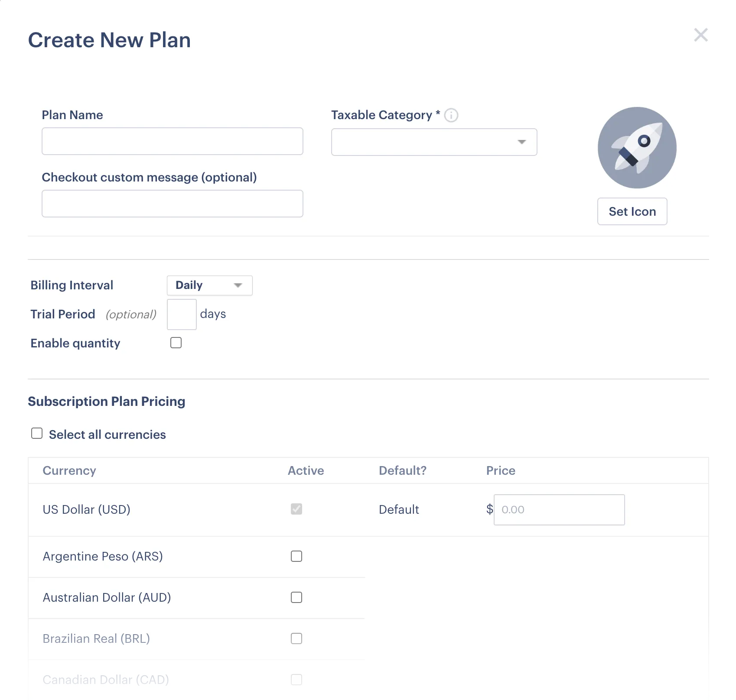Activate Brazilian Real (BRL) currency

296,638
